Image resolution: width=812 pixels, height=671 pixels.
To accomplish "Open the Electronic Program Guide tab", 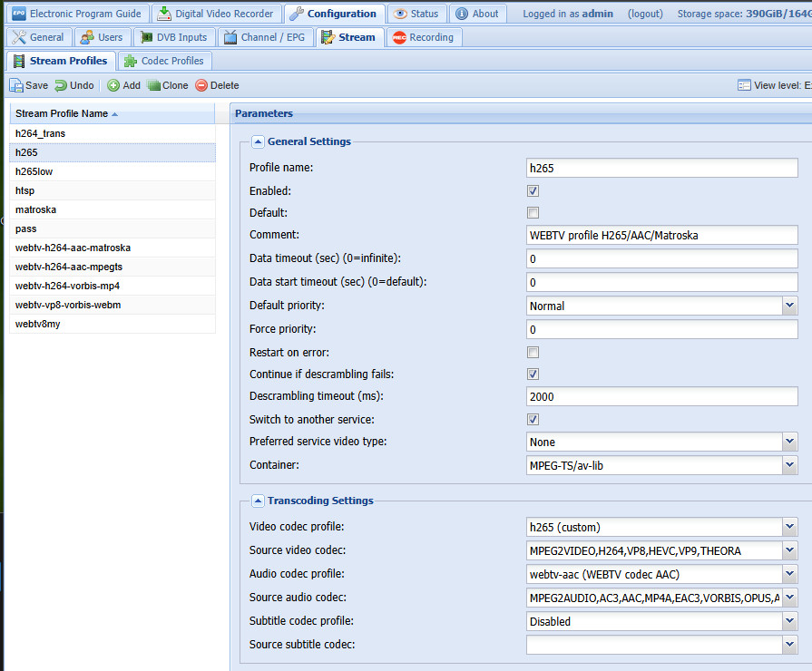I will [76, 14].
